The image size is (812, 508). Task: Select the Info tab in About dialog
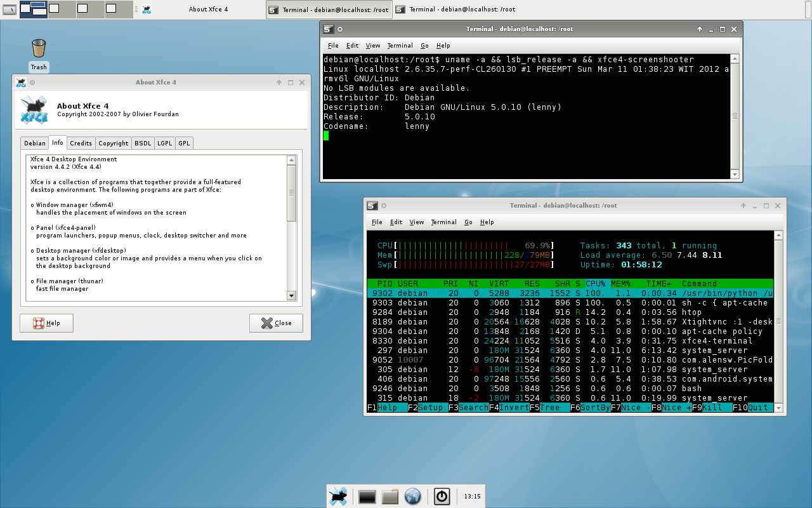coord(58,143)
